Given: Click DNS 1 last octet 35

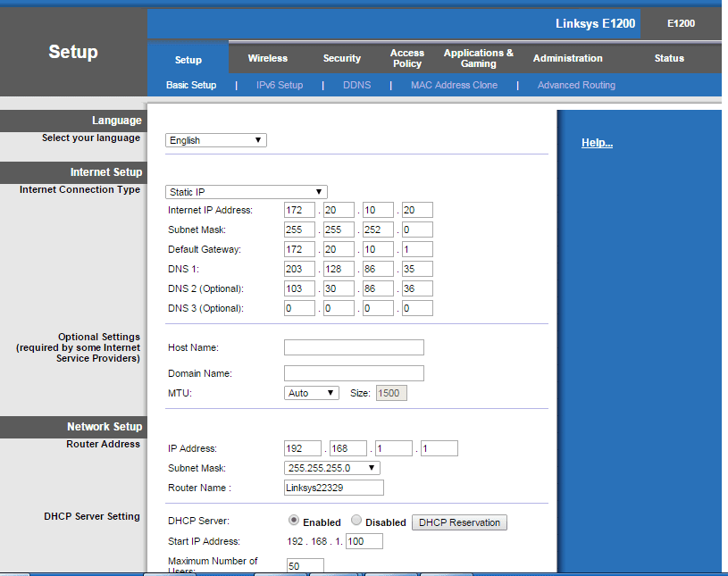Looking at the screenshot, I should (417, 269).
